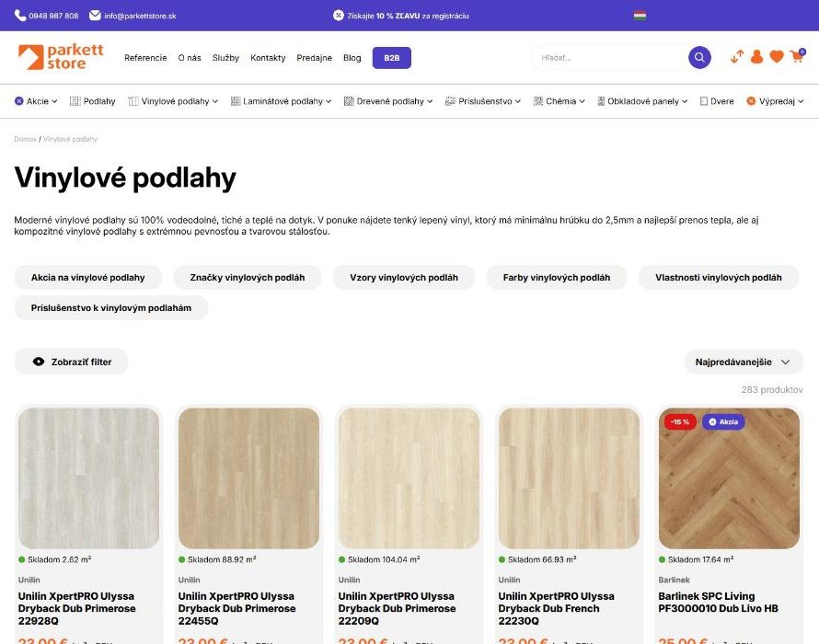This screenshot has width=819, height=644.
Task: Click the magnifier search button
Action: pyautogui.click(x=699, y=57)
